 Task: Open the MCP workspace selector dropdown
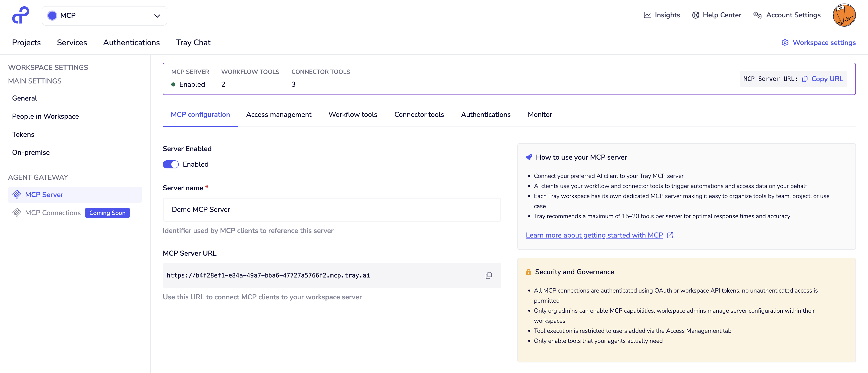[104, 16]
